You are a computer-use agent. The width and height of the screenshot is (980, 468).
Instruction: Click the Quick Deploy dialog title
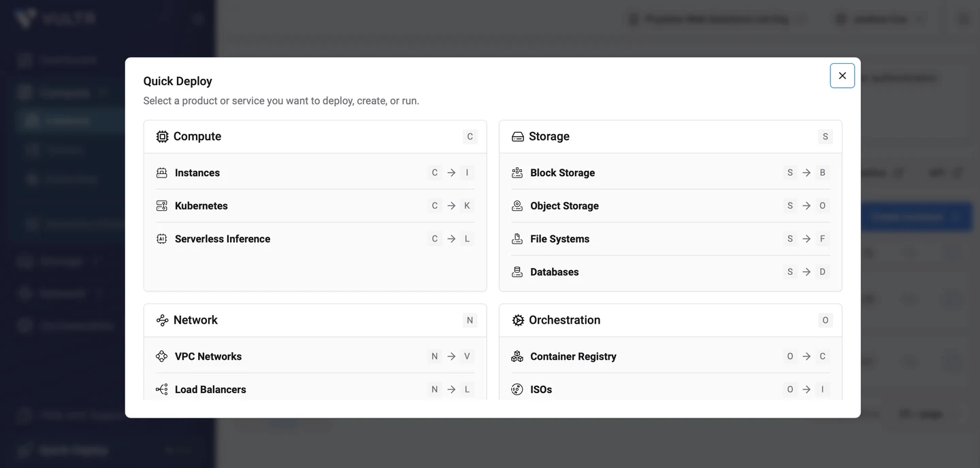(x=178, y=81)
